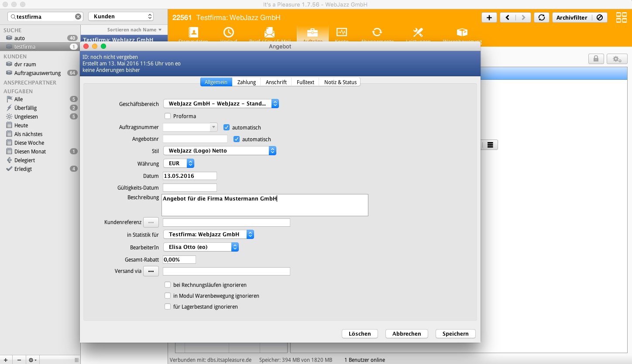Switch to the Fußtext tab
Viewport: 632px width, 364px height.
tap(306, 82)
